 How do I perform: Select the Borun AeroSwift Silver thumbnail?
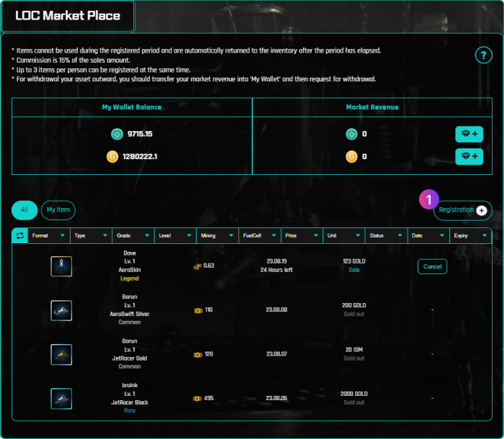click(61, 310)
